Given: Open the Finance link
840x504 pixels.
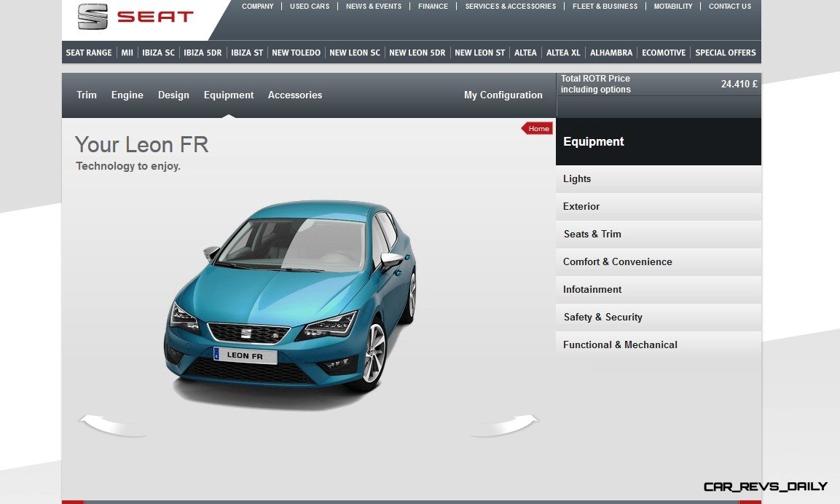Looking at the screenshot, I should coord(433,7).
